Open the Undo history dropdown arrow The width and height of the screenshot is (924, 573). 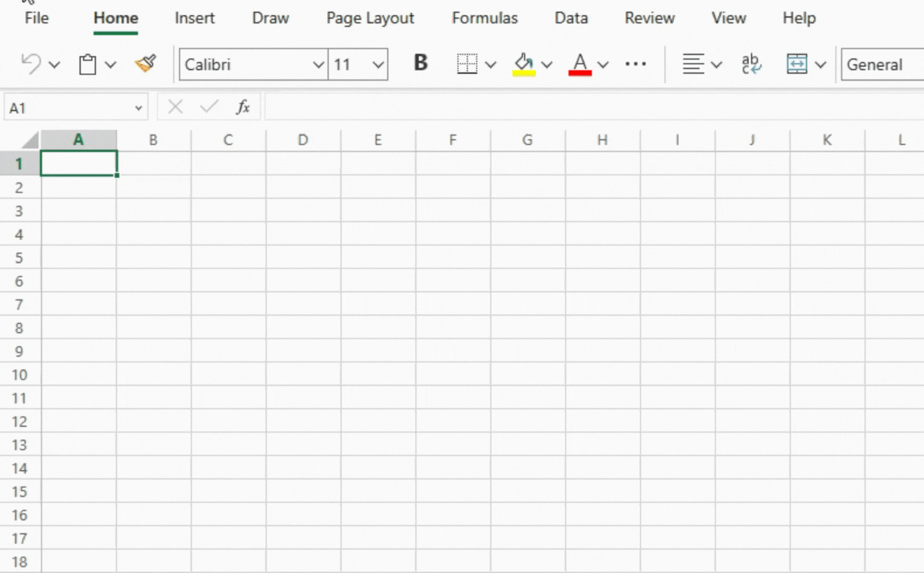pos(54,64)
